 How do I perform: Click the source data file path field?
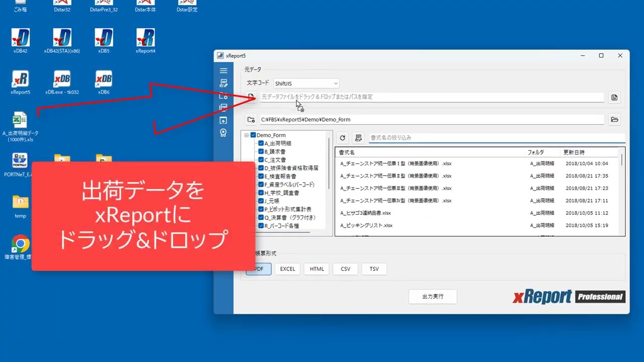[x=432, y=97]
